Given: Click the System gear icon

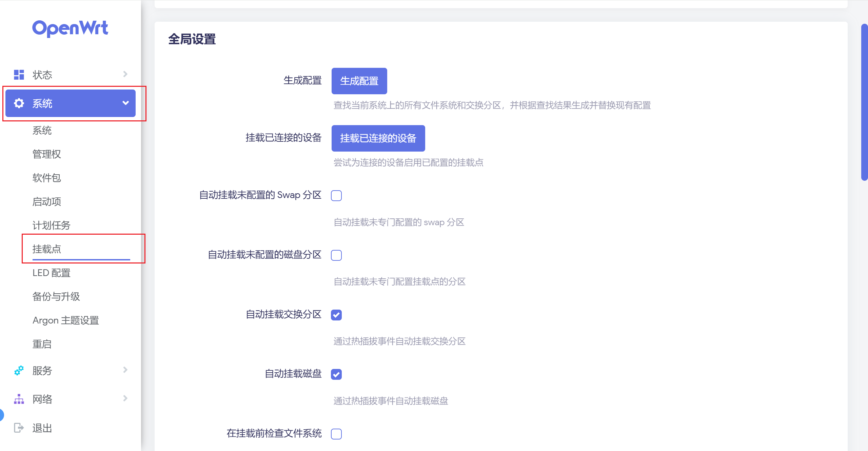Looking at the screenshot, I should [x=19, y=103].
